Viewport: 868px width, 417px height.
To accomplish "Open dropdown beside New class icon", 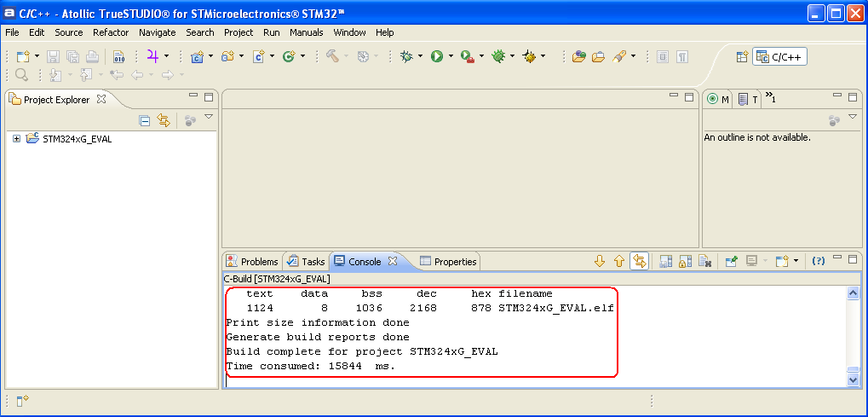I will click(302, 56).
